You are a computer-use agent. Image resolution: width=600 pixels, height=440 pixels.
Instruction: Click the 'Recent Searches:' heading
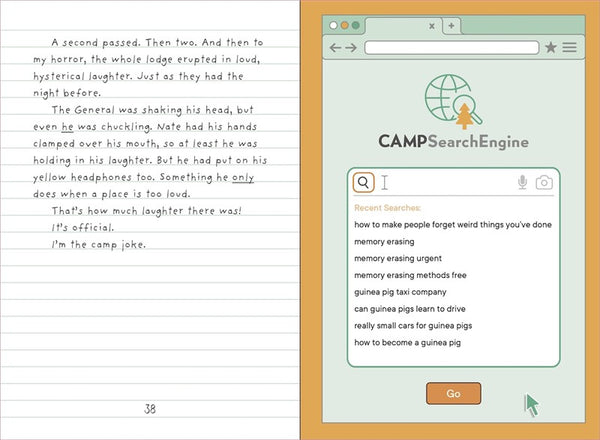[387, 208]
